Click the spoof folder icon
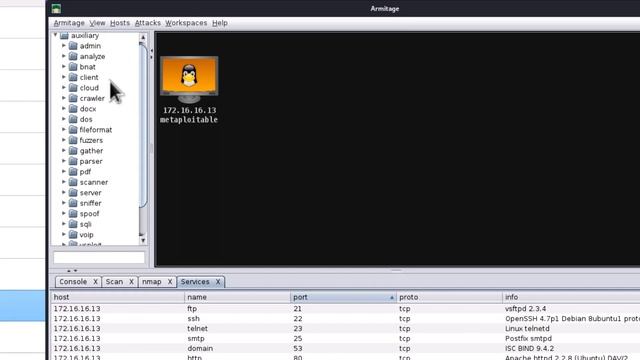The image size is (640, 360). click(x=73, y=213)
